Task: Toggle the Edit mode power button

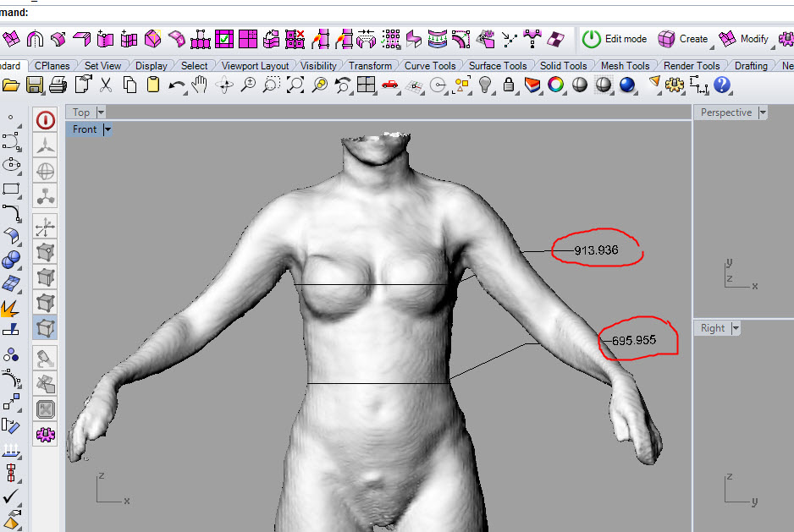Action: (x=591, y=39)
